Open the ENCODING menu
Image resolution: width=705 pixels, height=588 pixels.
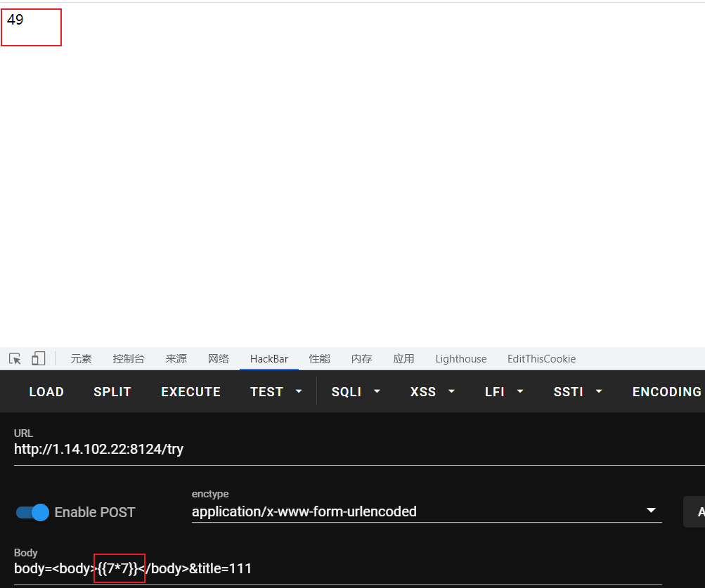tap(666, 392)
